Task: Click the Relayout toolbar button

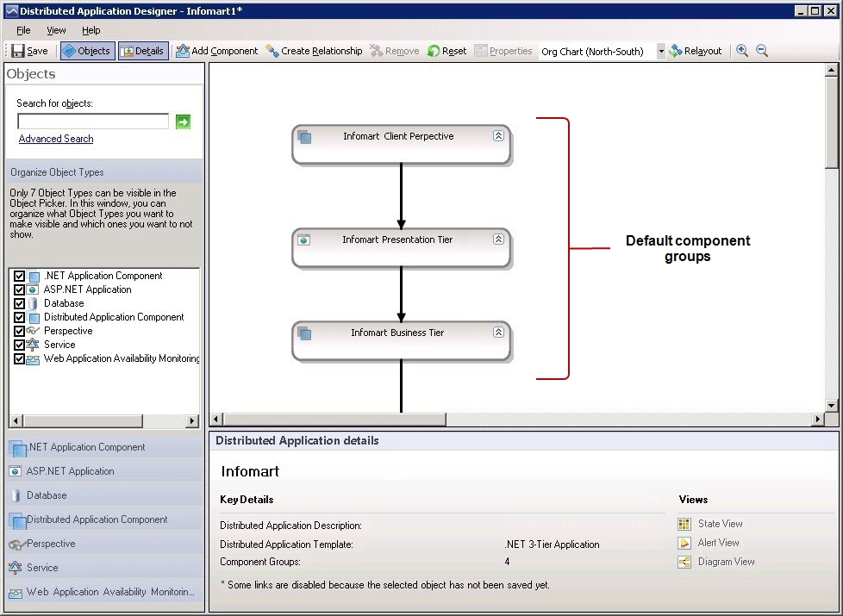Action: tap(695, 51)
